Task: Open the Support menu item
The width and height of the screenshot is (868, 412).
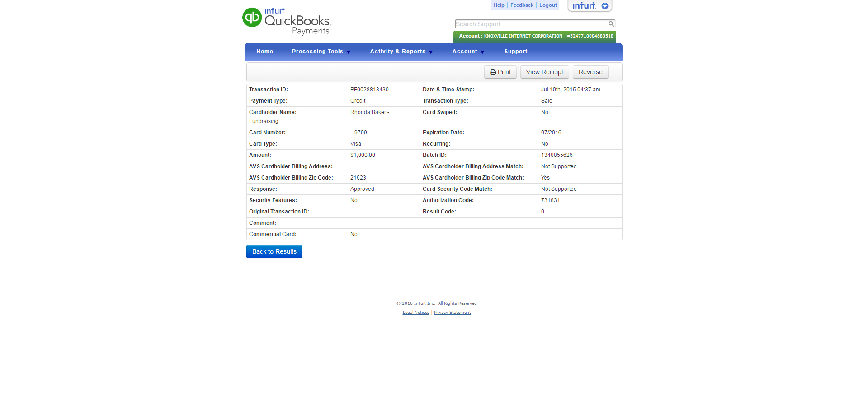Action: 516,52
